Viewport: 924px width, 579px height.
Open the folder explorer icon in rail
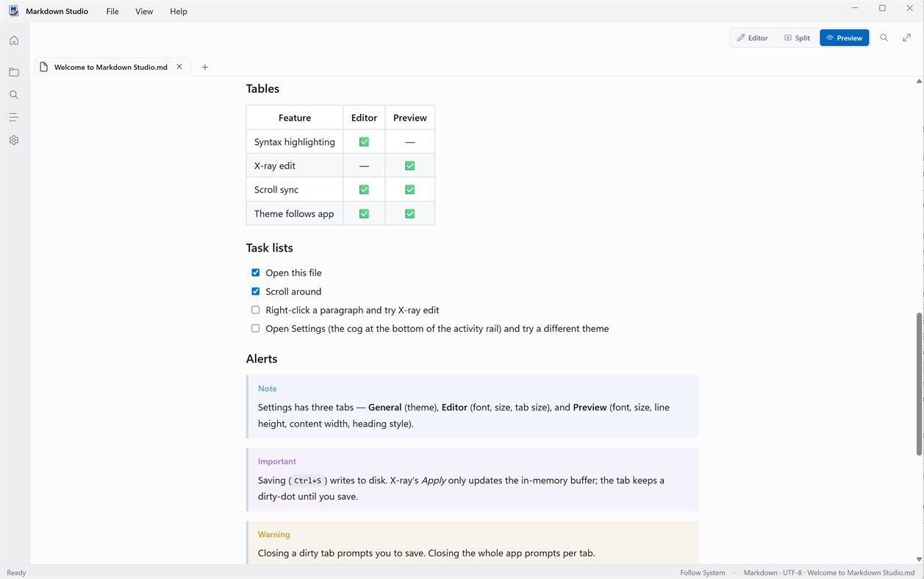[x=14, y=72]
